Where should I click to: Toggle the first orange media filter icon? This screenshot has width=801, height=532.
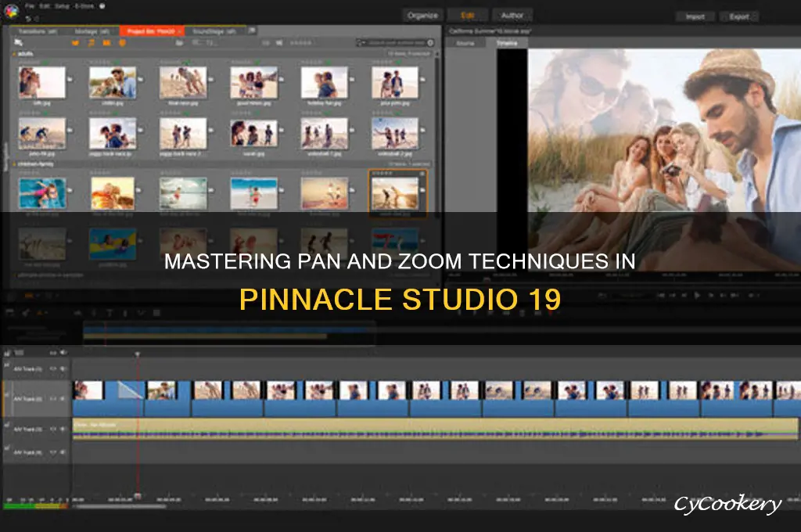(x=75, y=43)
